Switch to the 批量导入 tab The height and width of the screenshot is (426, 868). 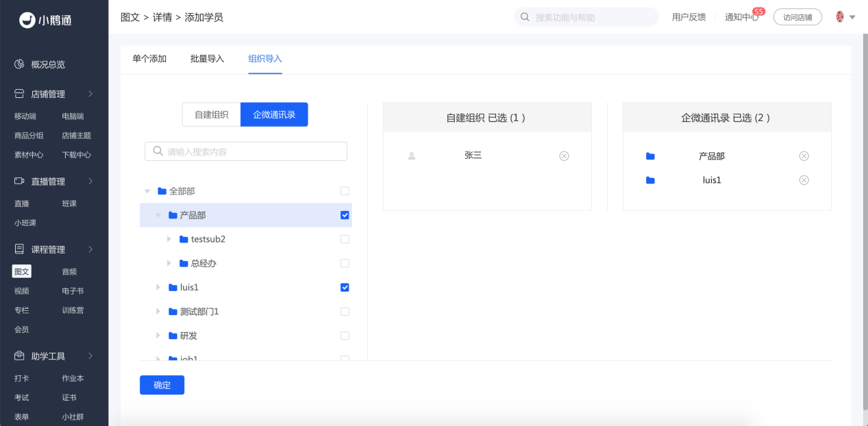(x=208, y=59)
